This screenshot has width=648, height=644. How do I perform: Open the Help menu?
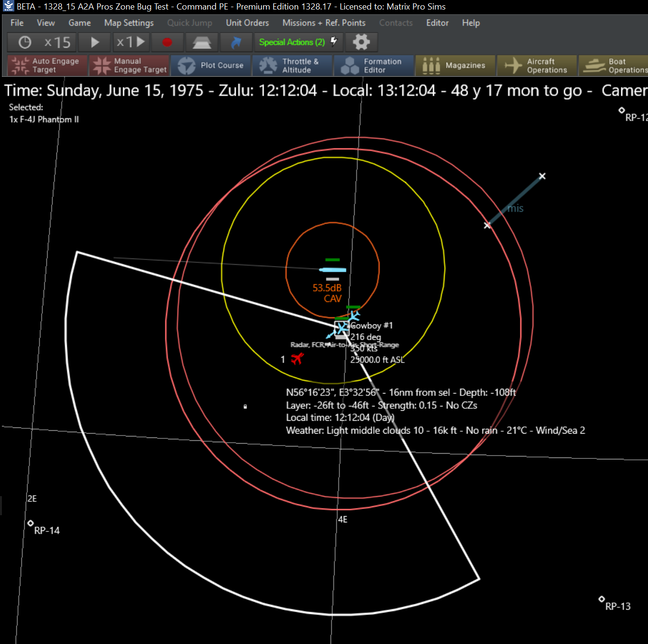(471, 23)
